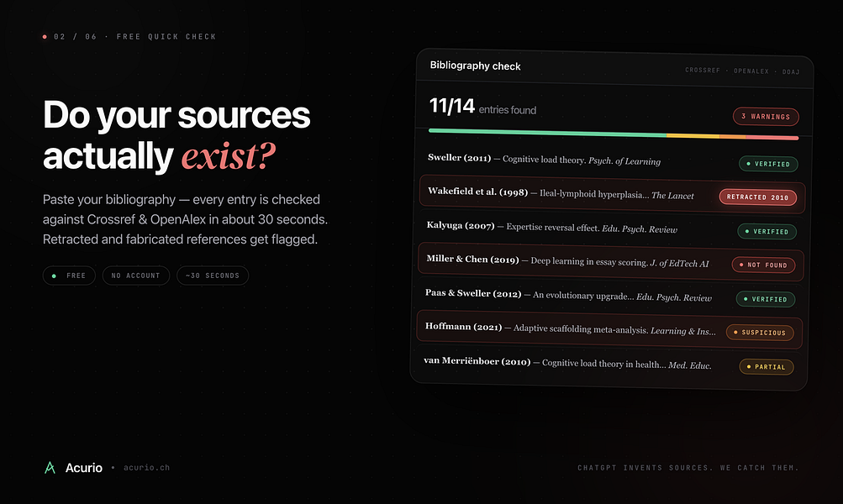Click the SUSPICIOUS status badge
The width and height of the screenshot is (843, 504).
[759, 333]
